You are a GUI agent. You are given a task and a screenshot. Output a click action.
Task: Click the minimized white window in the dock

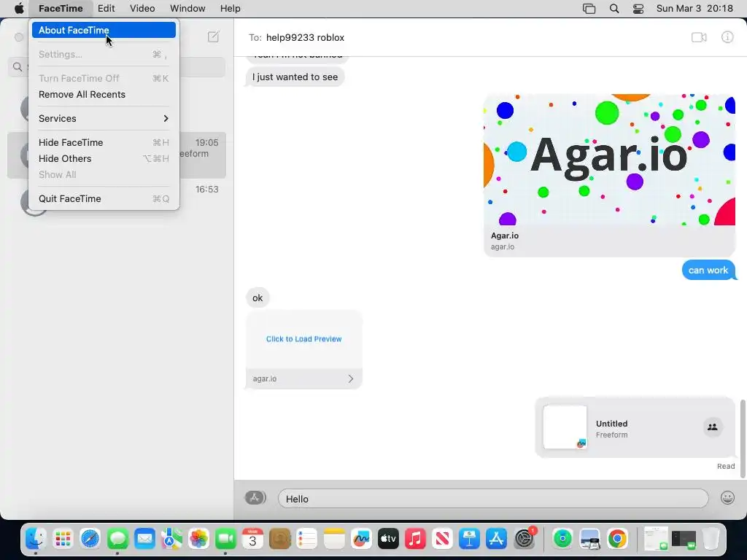tap(656, 539)
